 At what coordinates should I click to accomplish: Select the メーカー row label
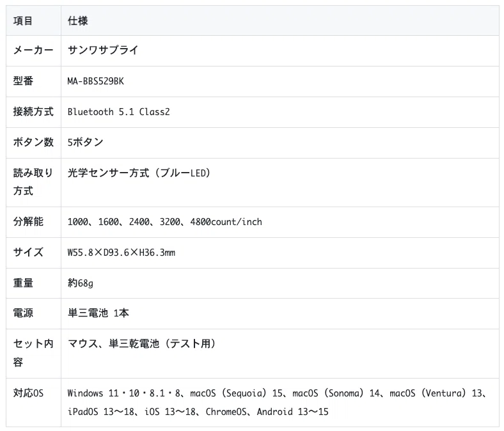[33, 50]
